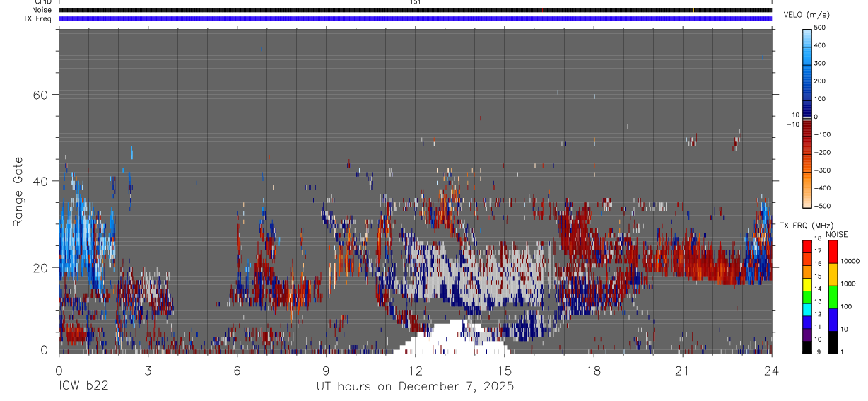Click the blue TX Freq strip above the plot
868x401 pixels.
click(415, 18)
